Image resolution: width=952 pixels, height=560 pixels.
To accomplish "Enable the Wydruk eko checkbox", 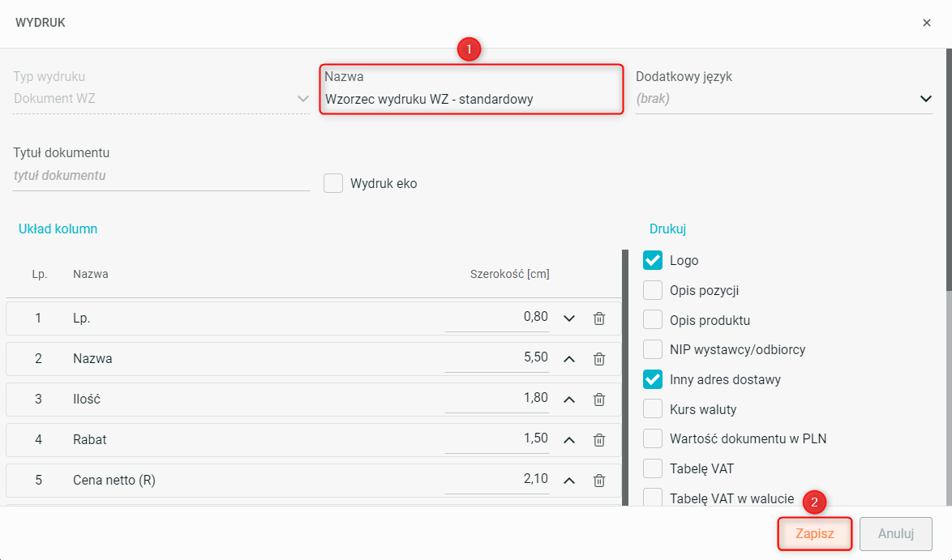I will [x=333, y=183].
